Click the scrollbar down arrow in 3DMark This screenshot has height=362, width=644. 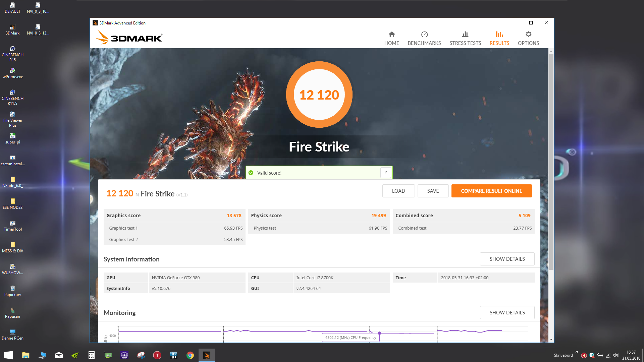coord(551,340)
